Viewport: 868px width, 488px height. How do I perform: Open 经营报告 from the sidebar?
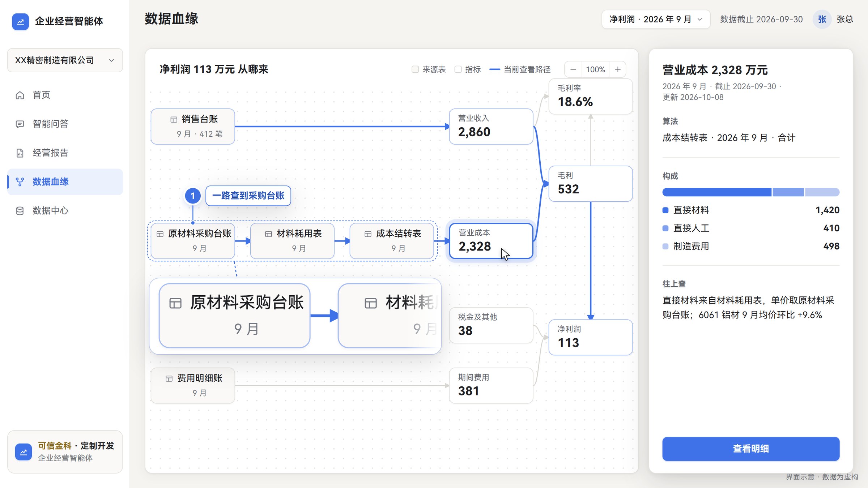65,153
